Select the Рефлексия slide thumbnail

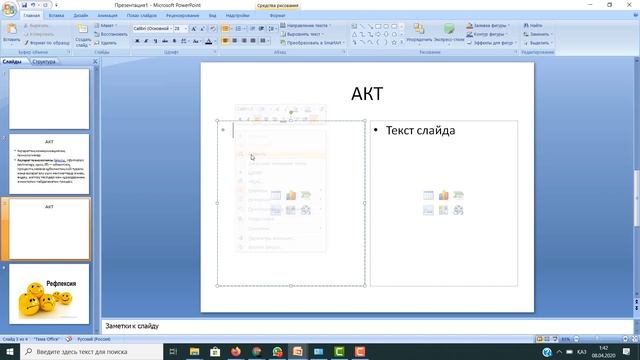[49, 294]
